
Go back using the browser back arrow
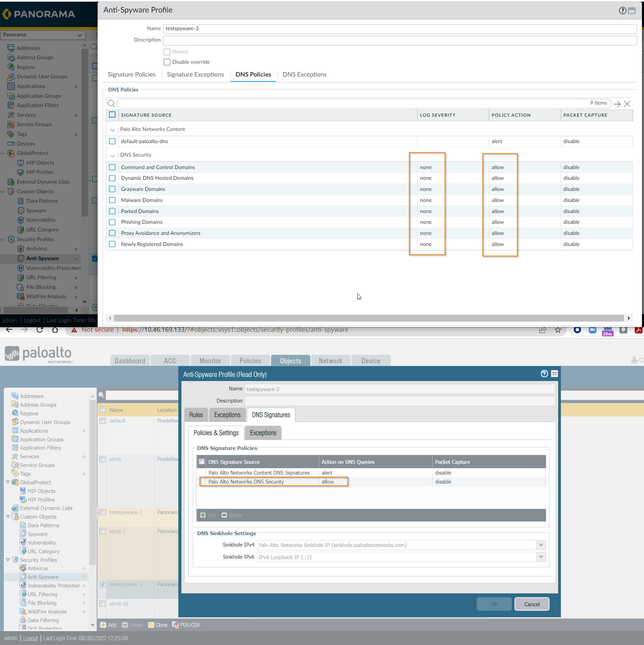tap(9, 330)
